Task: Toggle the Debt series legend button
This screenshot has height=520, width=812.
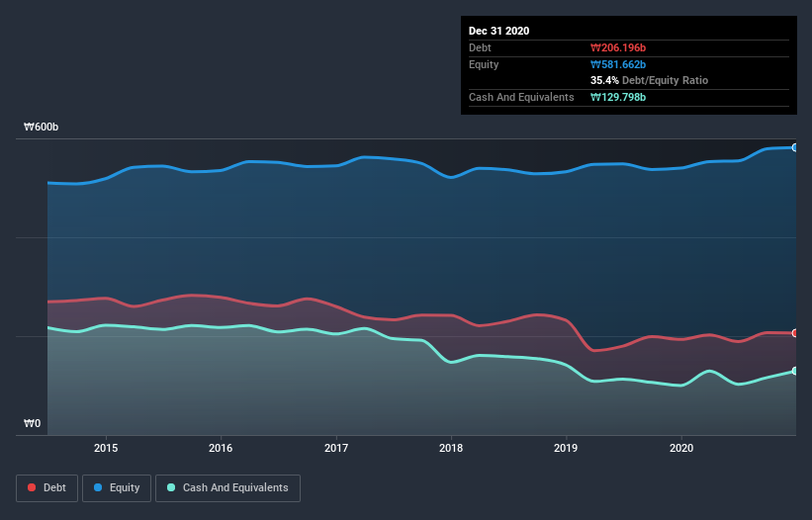Action: click(x=46, y=488)
